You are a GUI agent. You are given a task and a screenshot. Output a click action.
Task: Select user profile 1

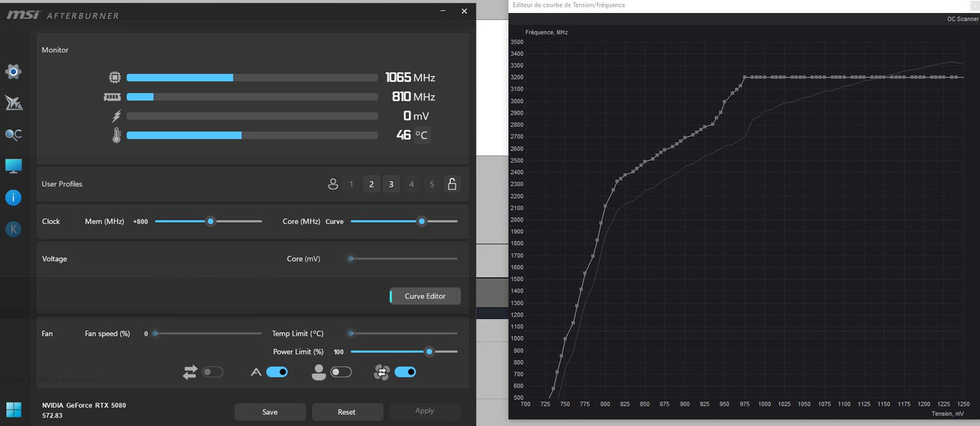[351, 184]
